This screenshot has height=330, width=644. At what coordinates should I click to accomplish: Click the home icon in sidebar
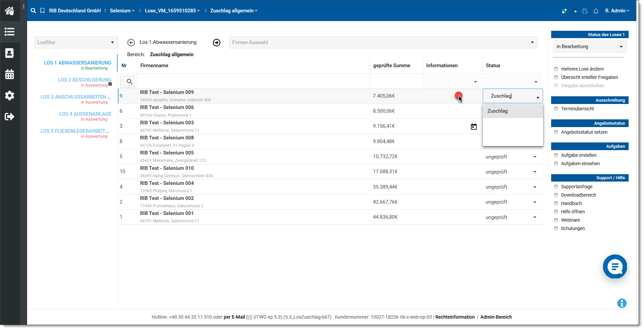pos(9,11)
